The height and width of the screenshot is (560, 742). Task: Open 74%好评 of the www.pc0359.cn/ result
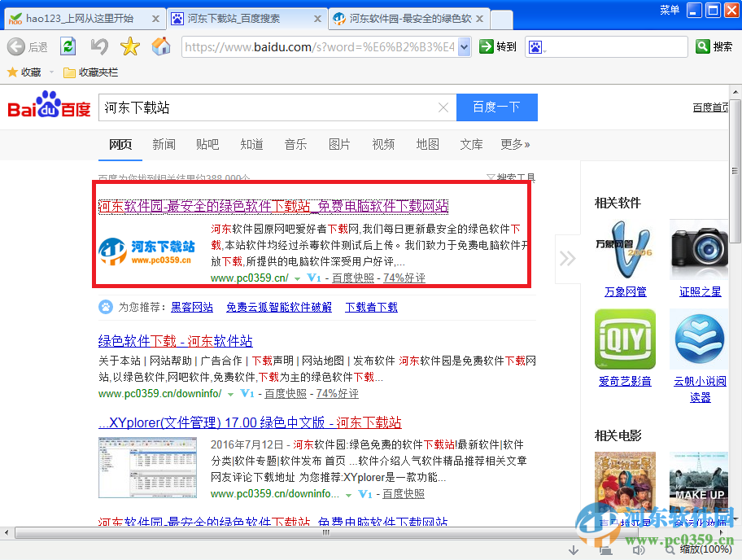click(x=404, y=278)
